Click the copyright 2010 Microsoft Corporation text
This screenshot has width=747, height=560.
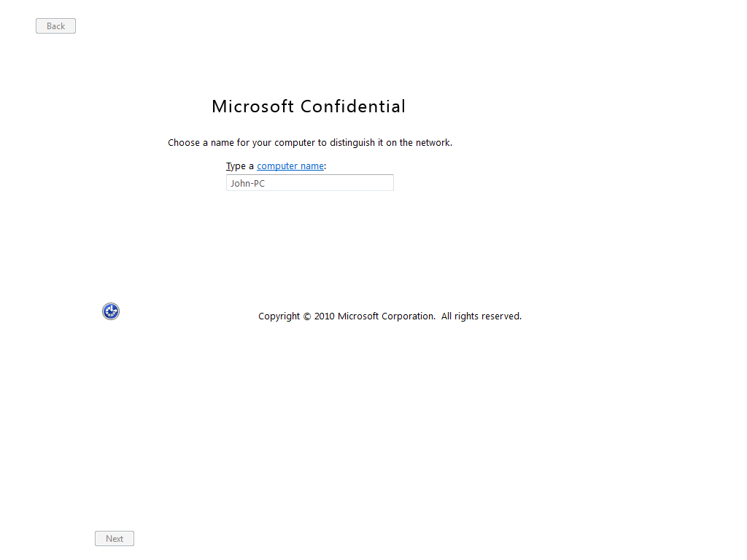point(390,316)
